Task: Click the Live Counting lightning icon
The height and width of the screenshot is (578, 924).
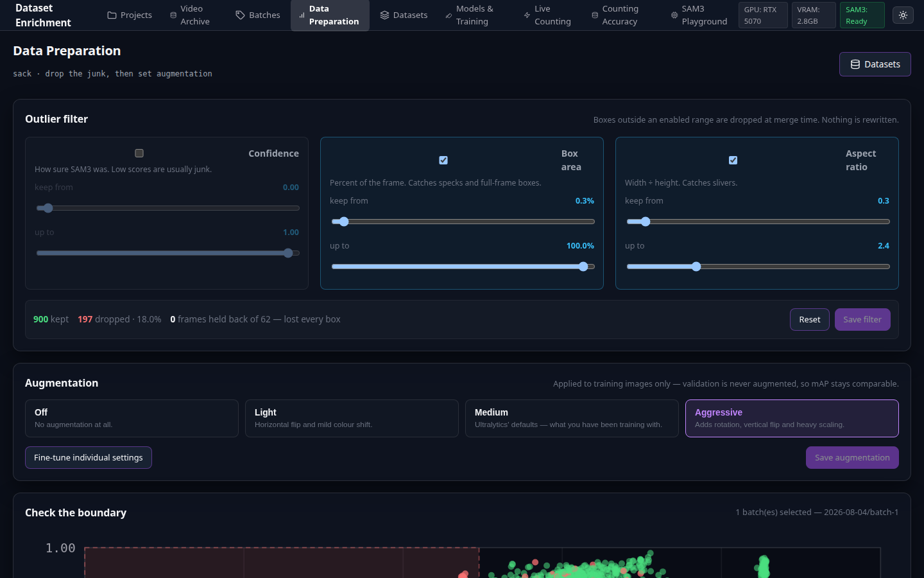Action: click(527, 15)
